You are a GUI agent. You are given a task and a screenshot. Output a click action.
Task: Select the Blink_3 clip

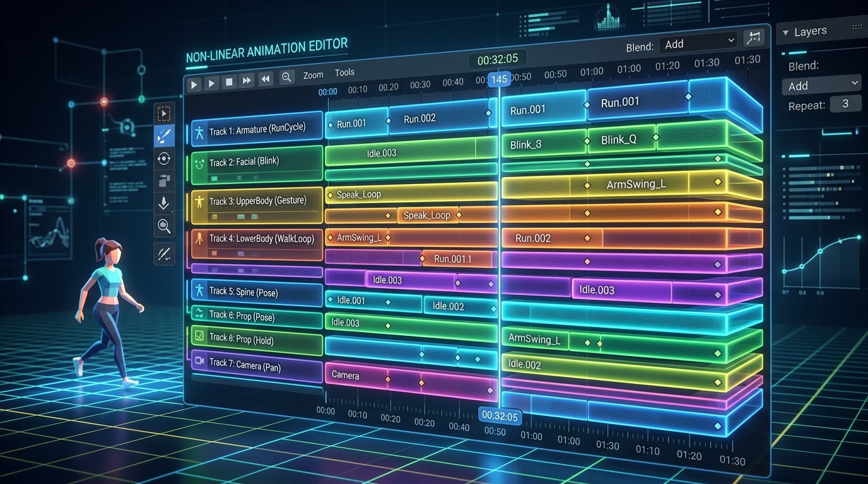point(544,143)
